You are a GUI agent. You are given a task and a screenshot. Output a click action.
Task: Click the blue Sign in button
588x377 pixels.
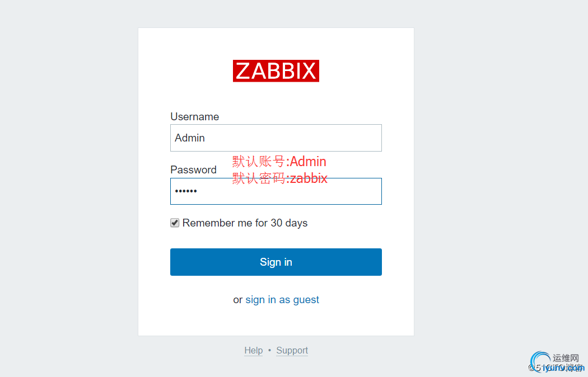click(276, 262)
